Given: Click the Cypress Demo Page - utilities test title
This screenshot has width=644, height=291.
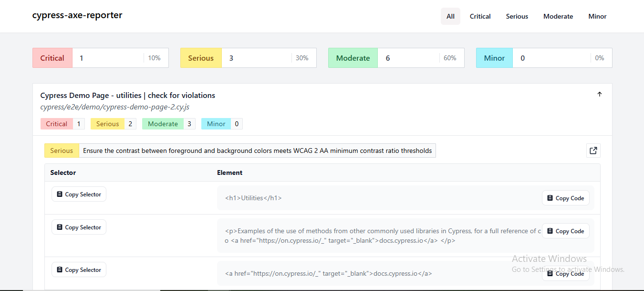Looking at the screenshot, I should coord(128,96).
